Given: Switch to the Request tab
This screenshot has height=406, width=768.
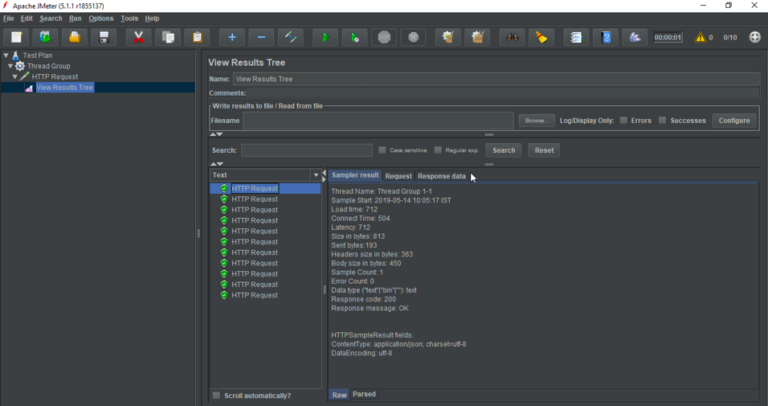Looking at the screenshot, I should (x=398, y=176).
